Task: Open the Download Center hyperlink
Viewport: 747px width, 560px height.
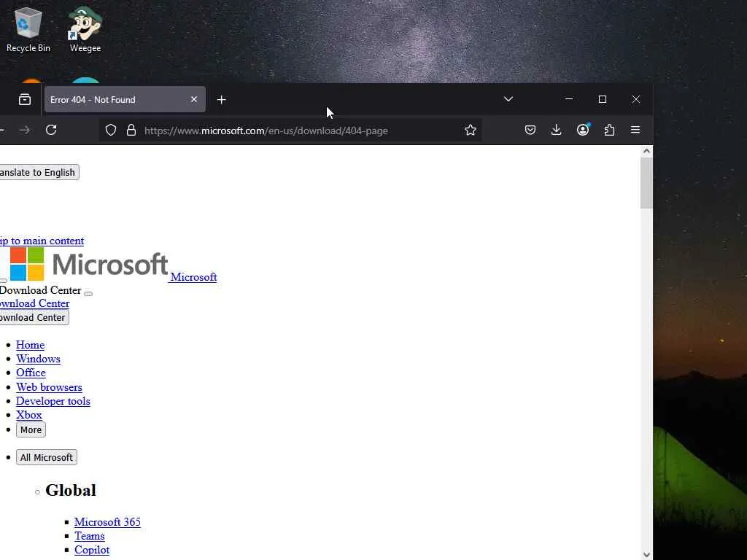Action: coord(35,303)
